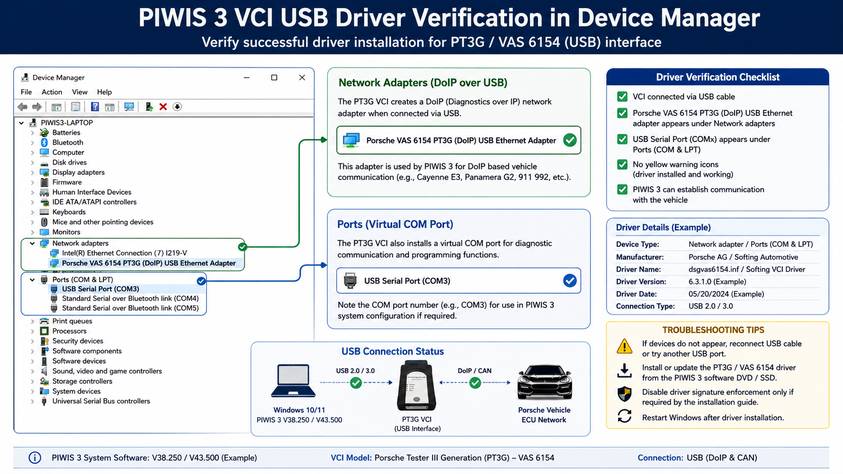Click blue check beside USB Serial Port (COM3) card

click(569, 281)
